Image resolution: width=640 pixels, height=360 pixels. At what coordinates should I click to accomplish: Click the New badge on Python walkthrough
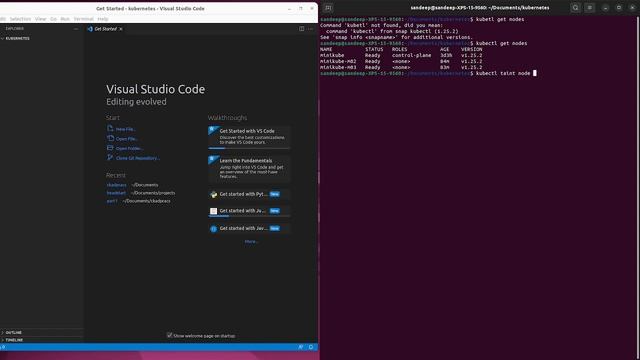tap(275, 194)
